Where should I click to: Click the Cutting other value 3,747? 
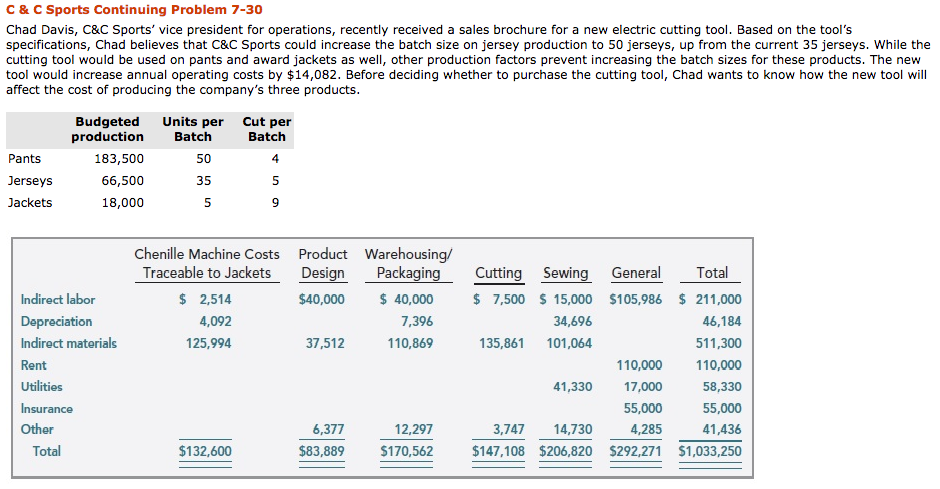(x=508, y=430)
